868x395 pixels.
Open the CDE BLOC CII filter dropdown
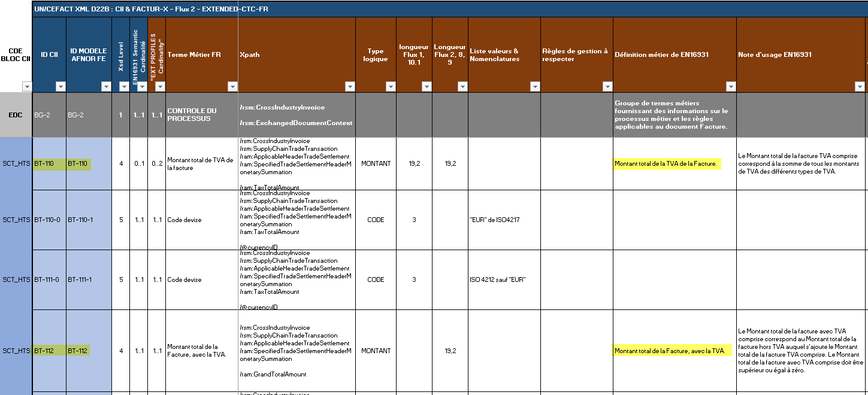click(x=26, y=87)
